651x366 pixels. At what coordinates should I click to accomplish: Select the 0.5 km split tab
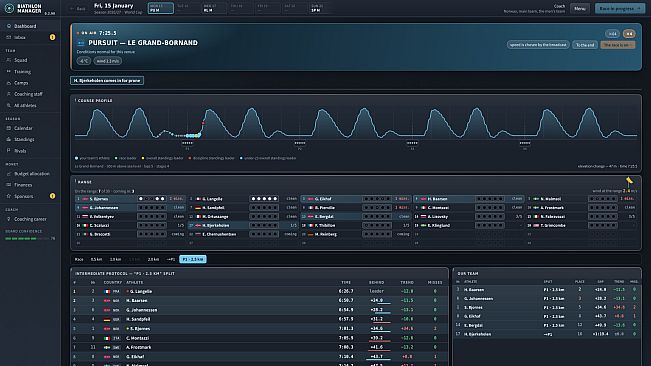point(96,259)
